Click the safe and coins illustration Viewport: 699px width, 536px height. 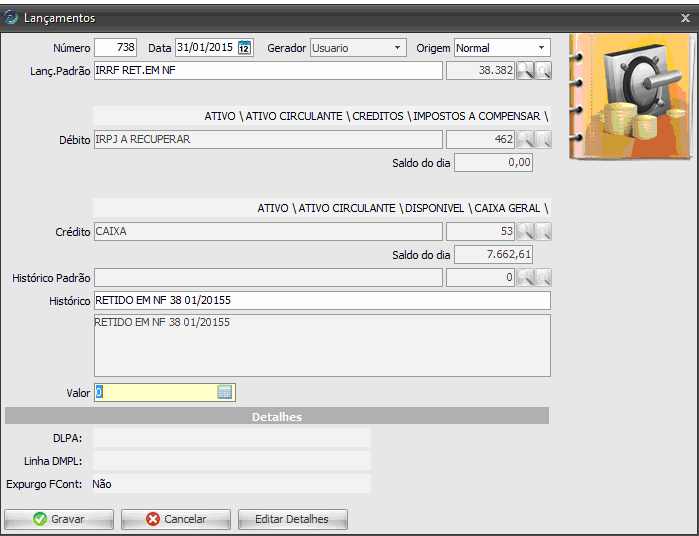(631, 97)
